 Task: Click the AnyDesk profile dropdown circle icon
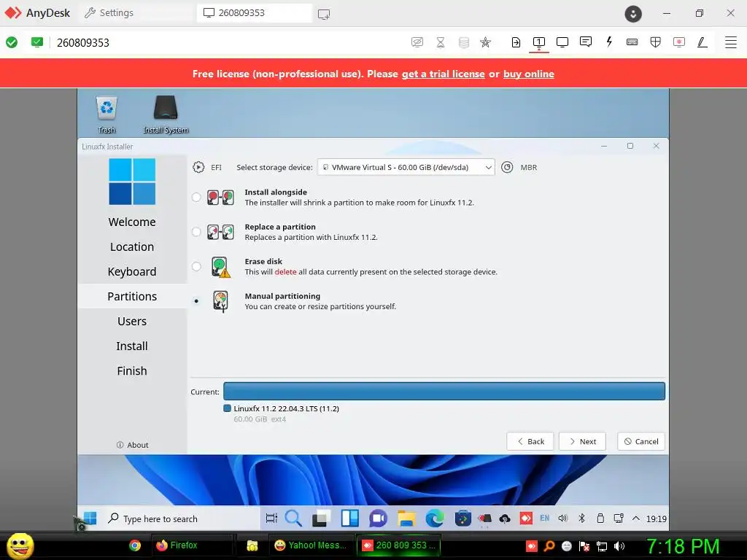coord(633,14)
